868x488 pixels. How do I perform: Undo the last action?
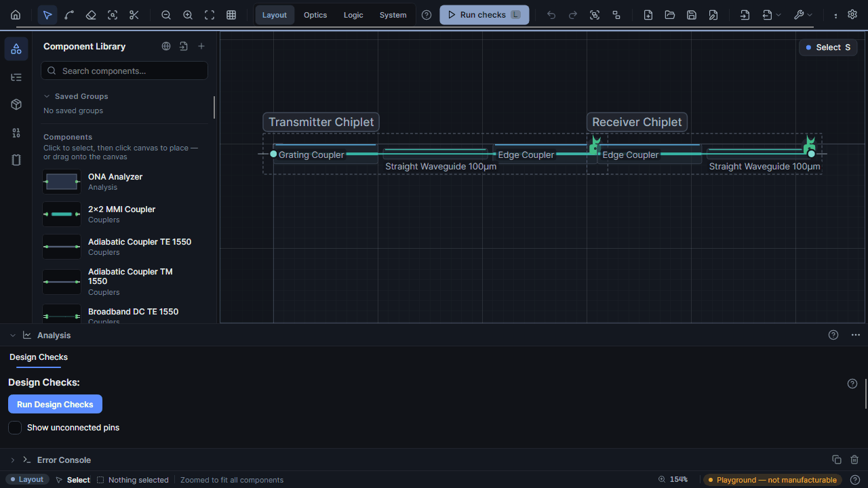(x=551, y=15)
